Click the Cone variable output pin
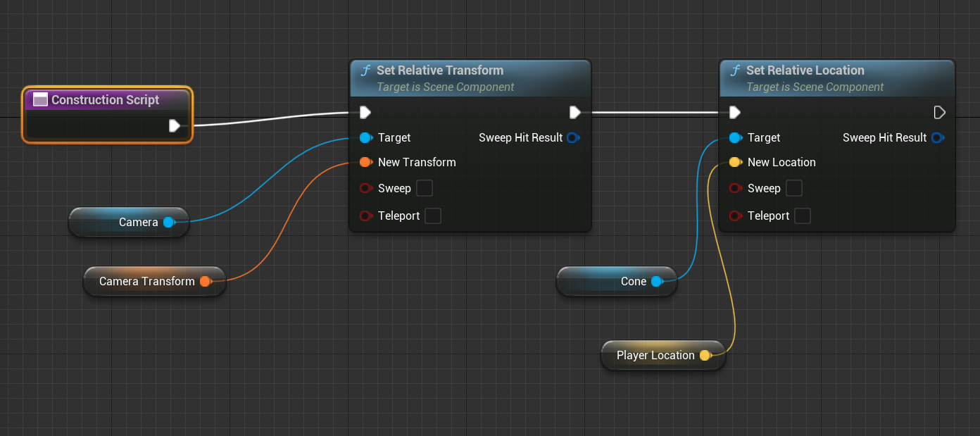980x436 pixels. tap(657, 281)
